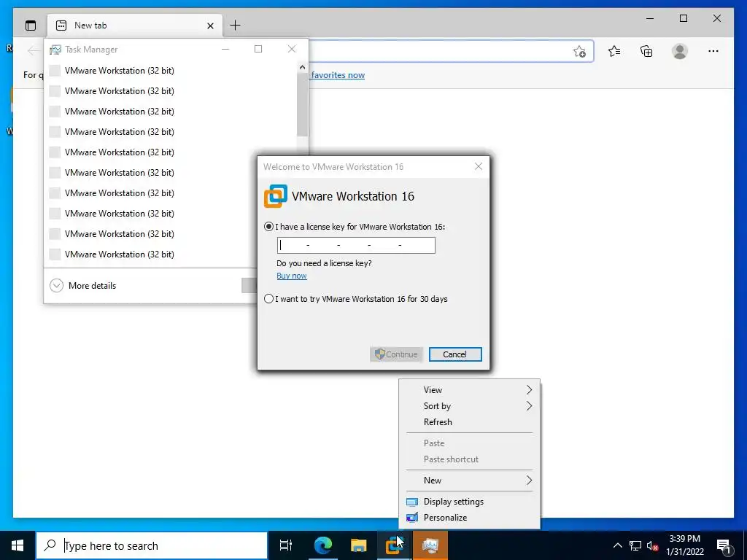Viewport: 747px width, 560px height.
Task: Open a new tab with the plus button
Action: 235,26
